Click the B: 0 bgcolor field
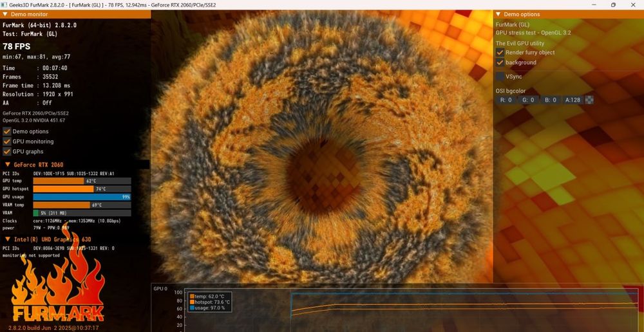Screen dimensions: 644x332 click(x=551, y=100)
